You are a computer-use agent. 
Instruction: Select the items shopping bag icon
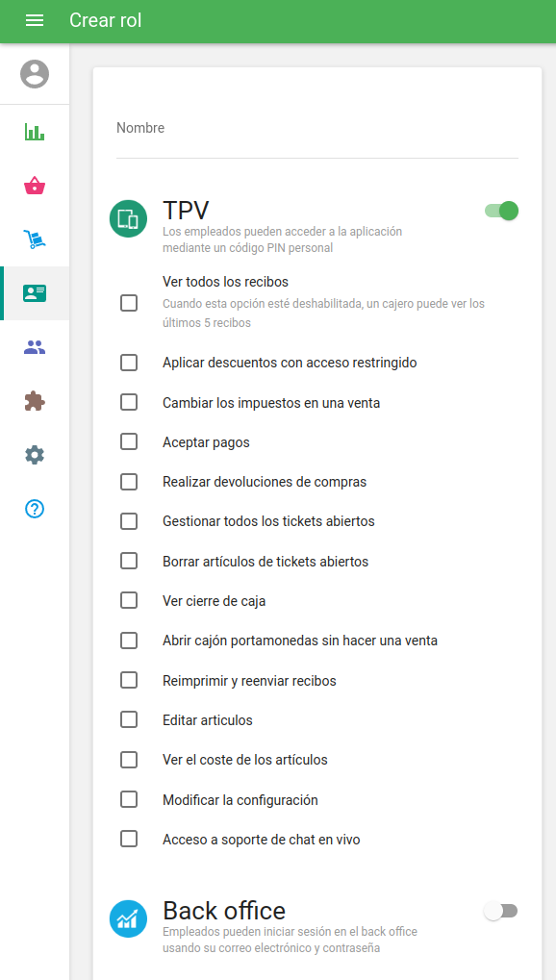[x=35, y=186]
